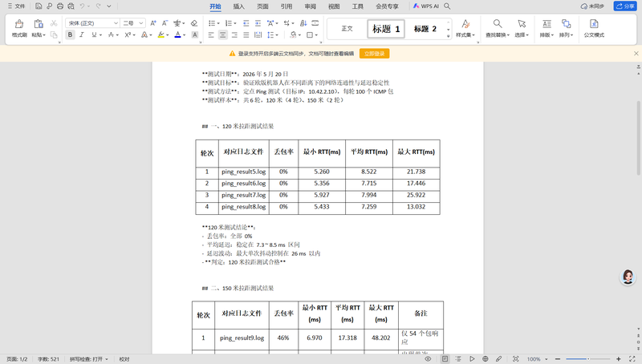This screenshot has width=642, height=364.
Task: Switch to the 插入 Insert tab
Action: tap(238, 6)
